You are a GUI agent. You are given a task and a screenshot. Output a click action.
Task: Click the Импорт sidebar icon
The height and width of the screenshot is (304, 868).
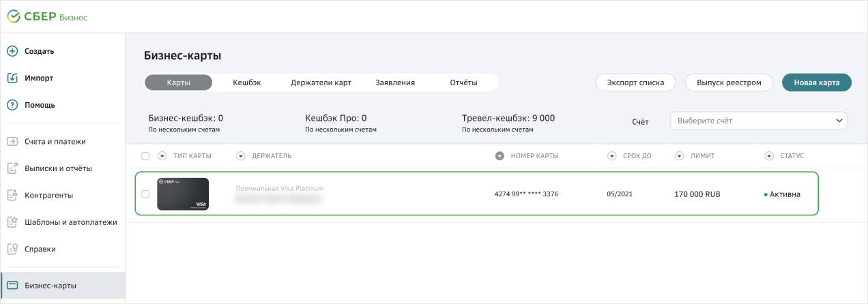coord(12,78)
